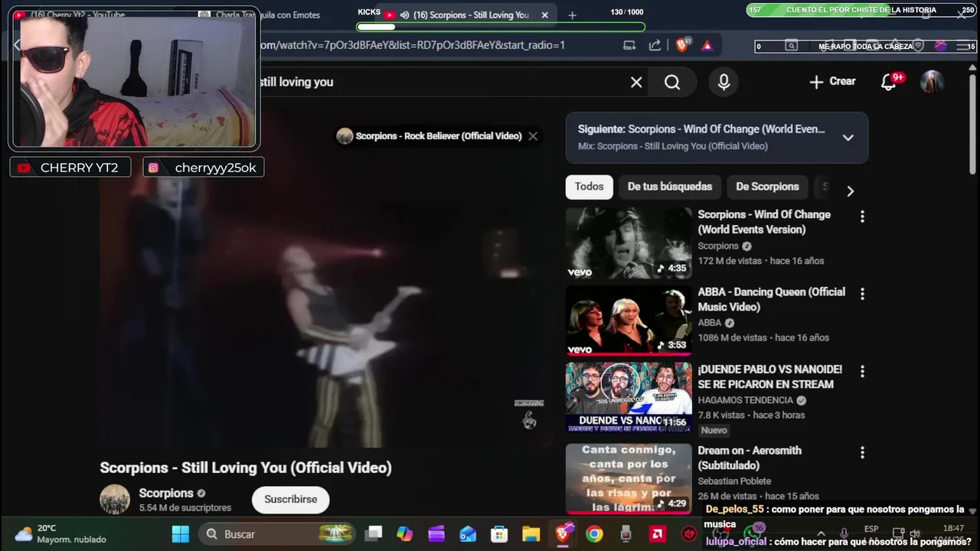Click the Brave Shields lion icon
This screenshot has height=551, width=980.
(x=682, y=45)
